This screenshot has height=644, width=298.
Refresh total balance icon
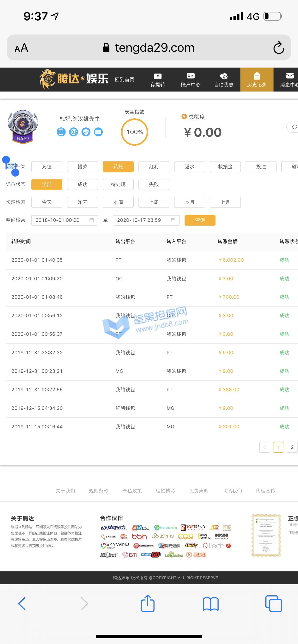294,127
